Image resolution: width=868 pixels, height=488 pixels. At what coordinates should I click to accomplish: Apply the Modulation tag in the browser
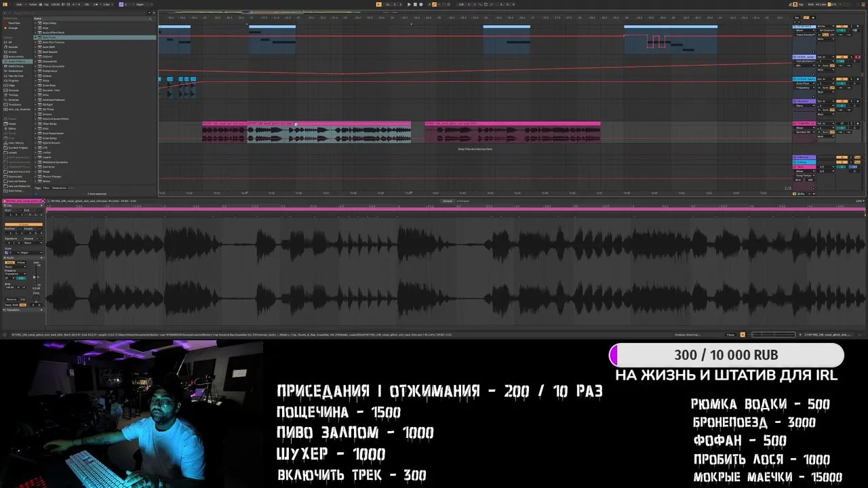click(x=60, y=188)
